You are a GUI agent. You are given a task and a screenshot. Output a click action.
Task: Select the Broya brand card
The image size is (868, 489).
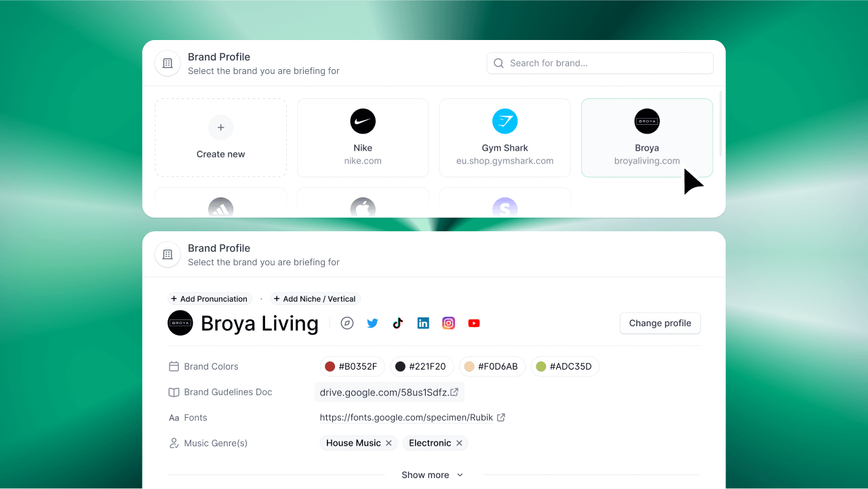(646, 138)
